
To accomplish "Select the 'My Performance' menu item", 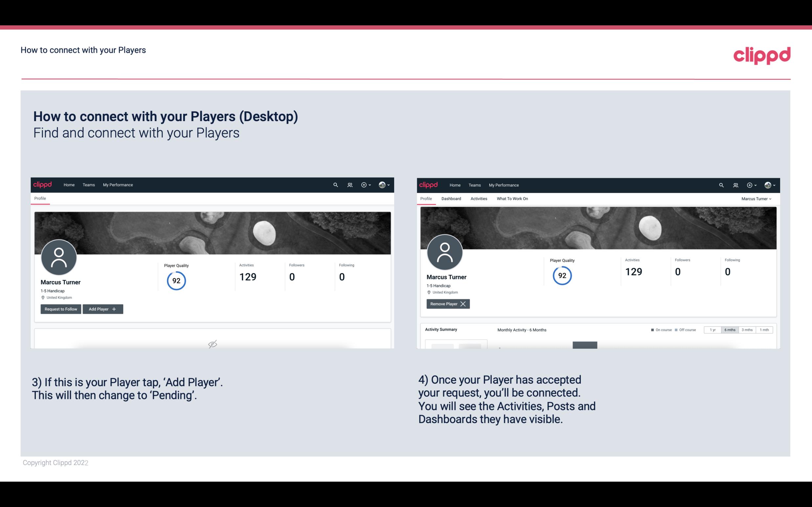I will point(117,184).
